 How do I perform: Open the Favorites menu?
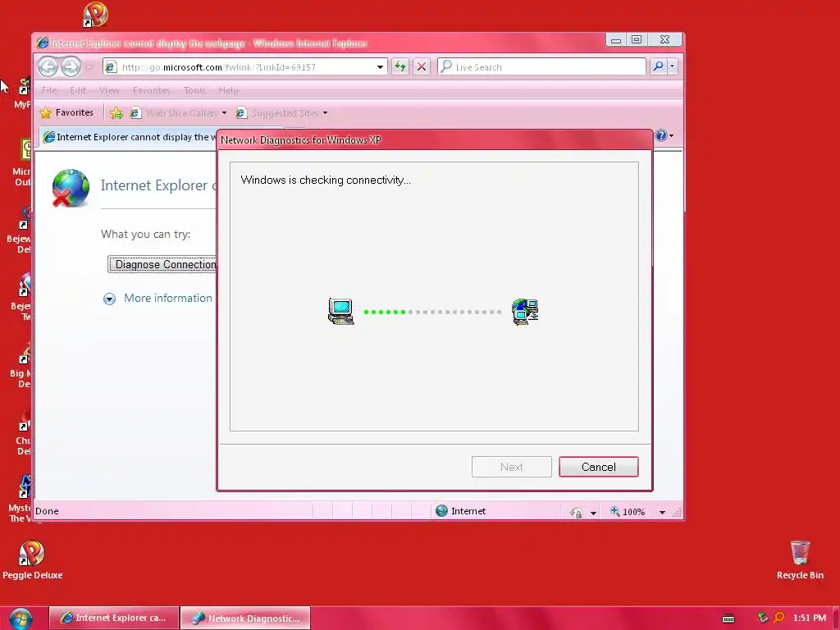(151, 90)
